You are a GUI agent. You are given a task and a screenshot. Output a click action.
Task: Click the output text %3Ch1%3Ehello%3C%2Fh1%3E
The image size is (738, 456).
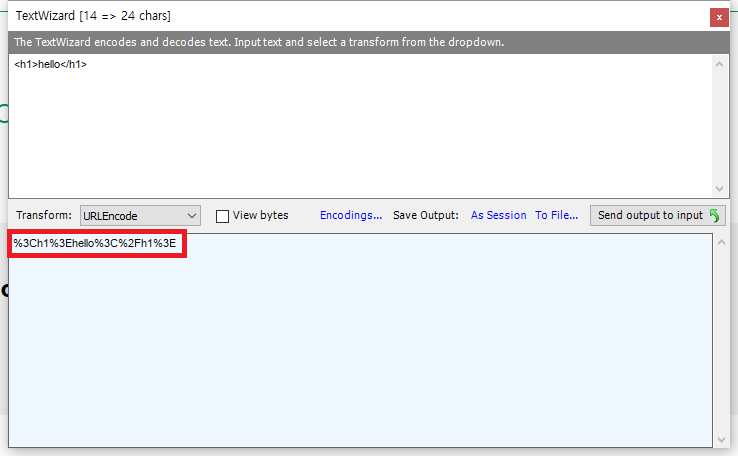(95, 243)
